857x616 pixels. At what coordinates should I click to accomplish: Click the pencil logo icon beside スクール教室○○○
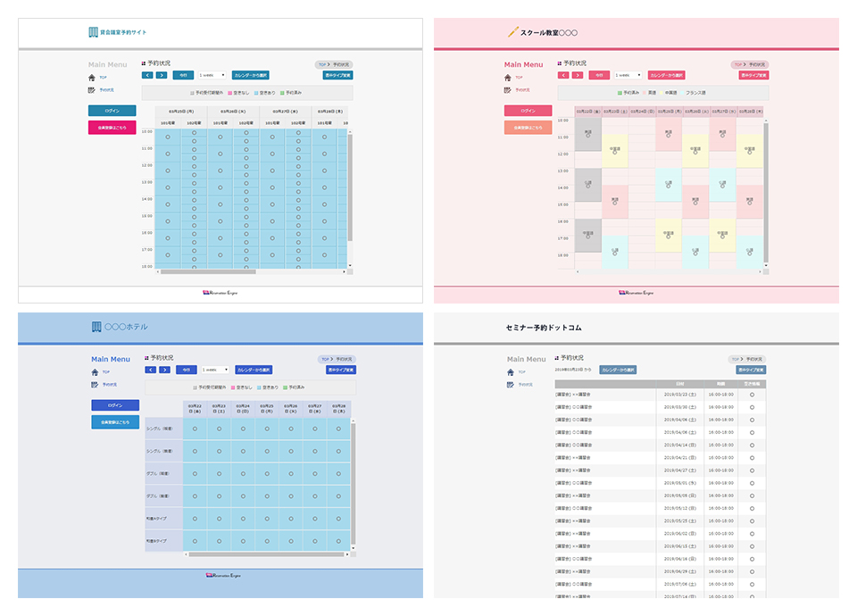pos(512,32)
